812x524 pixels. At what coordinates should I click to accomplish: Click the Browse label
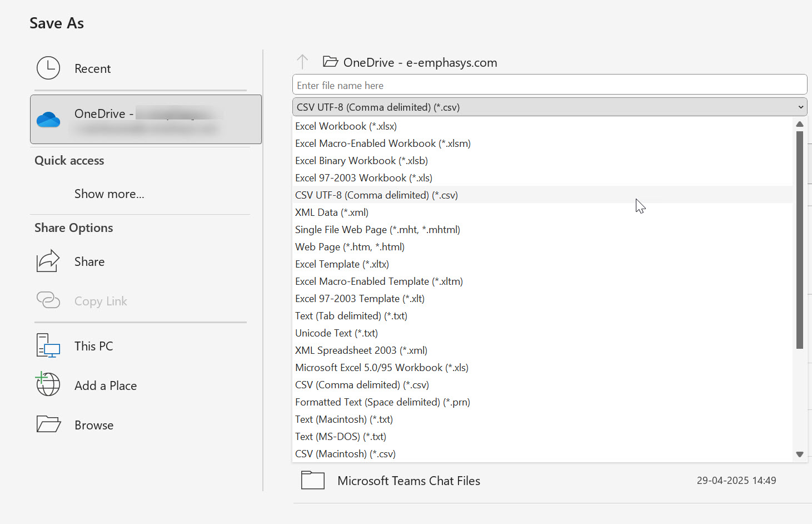(x=94, y=425)
